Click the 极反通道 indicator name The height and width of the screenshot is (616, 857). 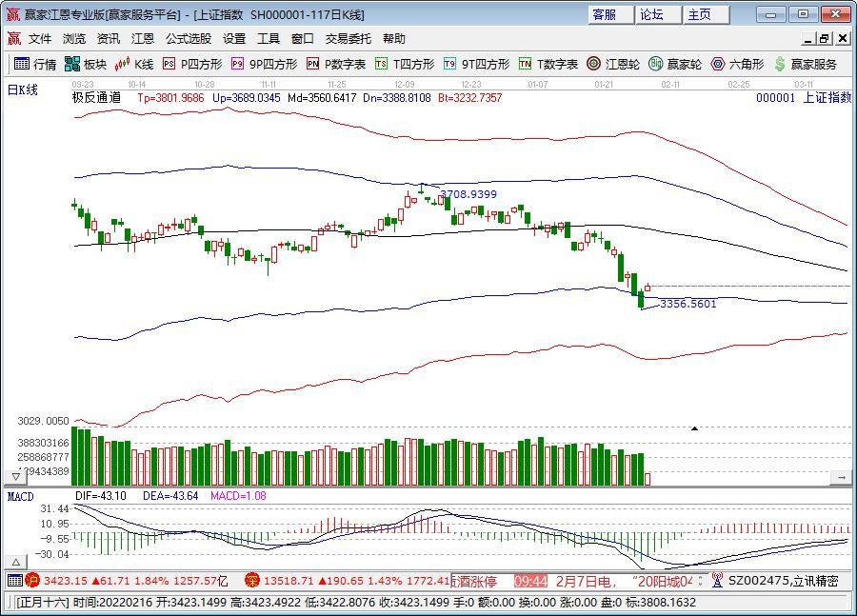(x=97, y=98)
